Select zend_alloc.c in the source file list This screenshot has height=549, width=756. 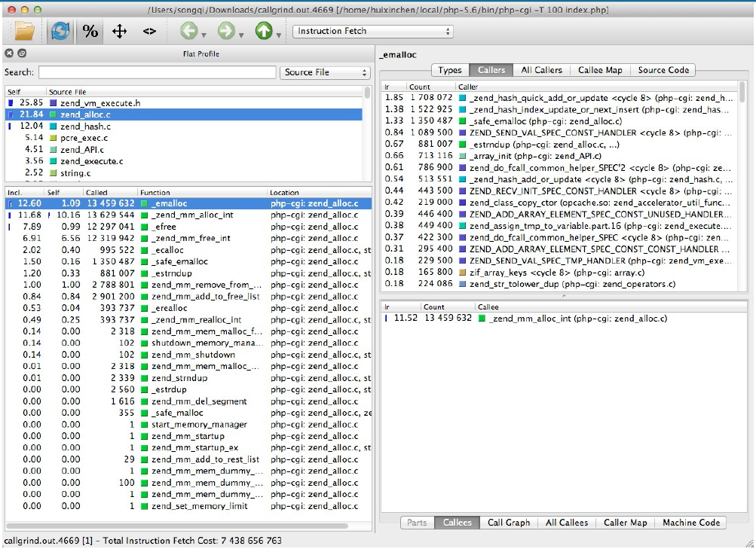tap(184, 114)
